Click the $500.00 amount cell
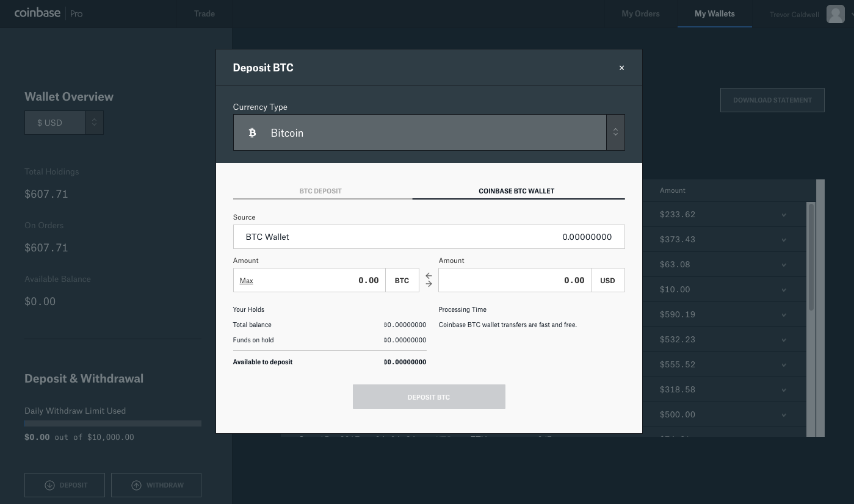Image resolution: width=854 pixels, height=504 pixels. coord(678,415)
